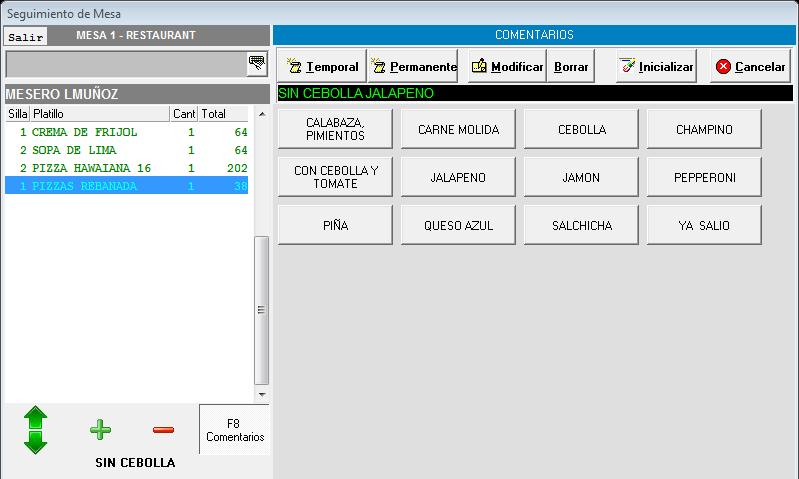Screen dimensions: 799x479
Task: Click the gray order input field
Action: coord(126,64)
